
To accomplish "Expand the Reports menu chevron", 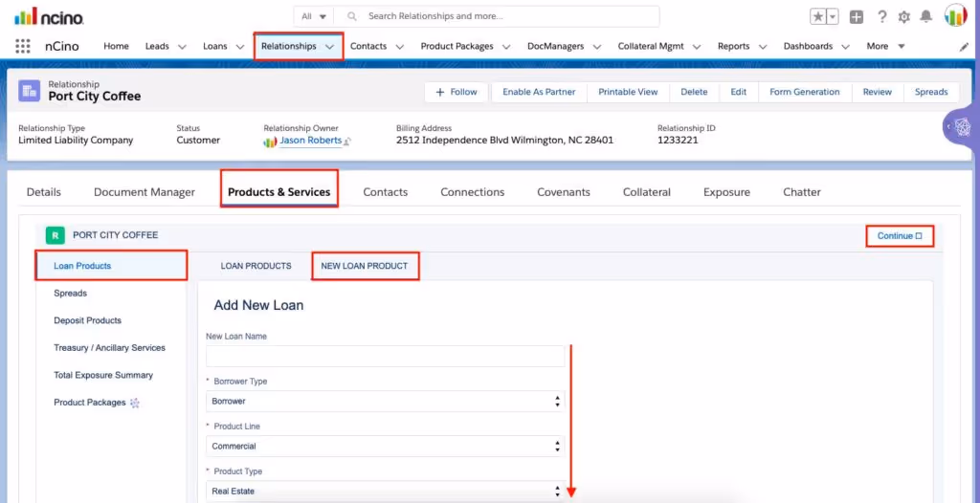I will (x=763, y=47).
